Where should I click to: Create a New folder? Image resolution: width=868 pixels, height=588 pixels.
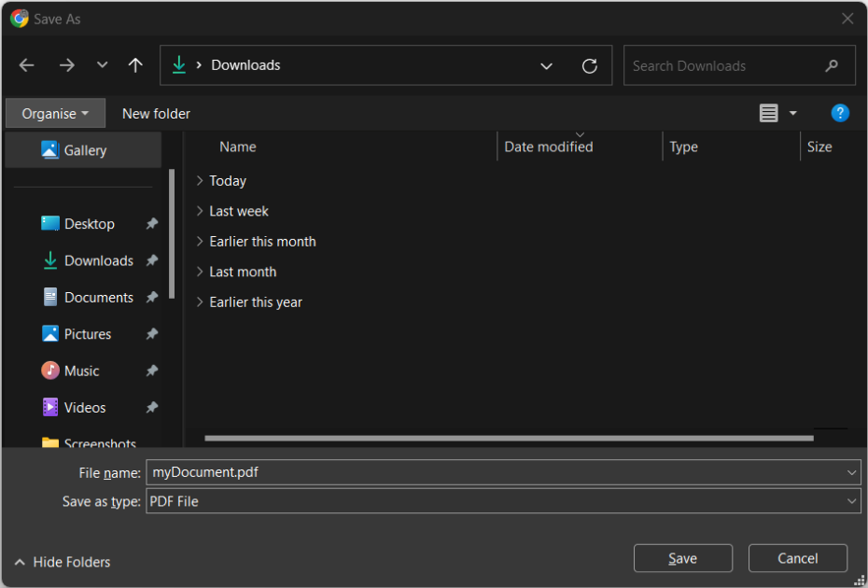[156, 114]
